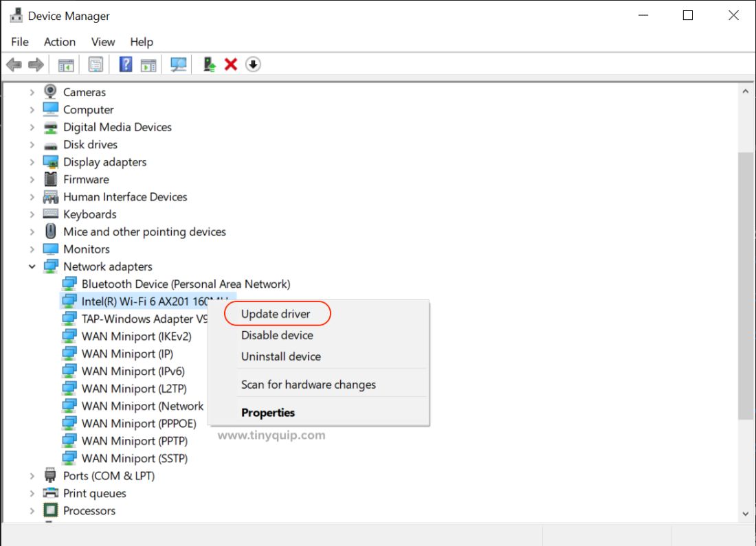Open the View menu

point(102,42)
